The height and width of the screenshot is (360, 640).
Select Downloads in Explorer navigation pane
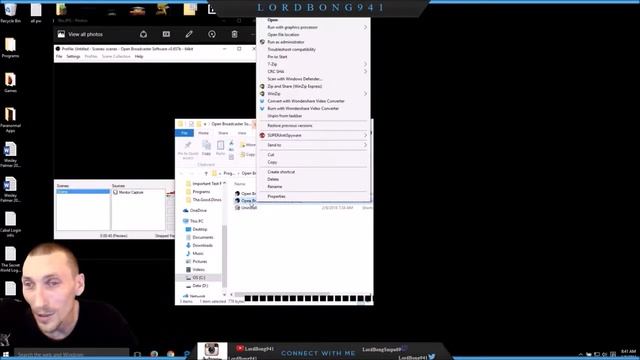[200, 245]
